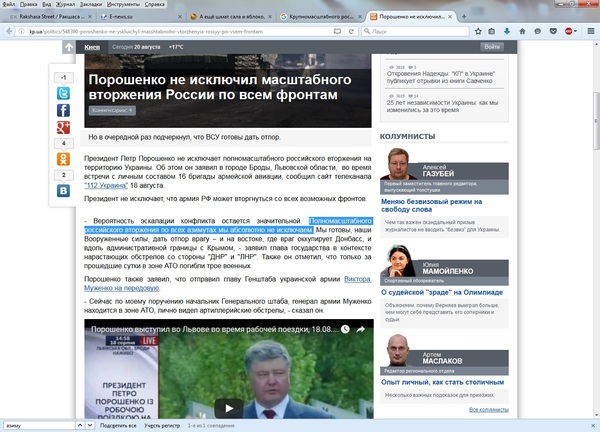Click the browser back arrow button
The image size is (600, 432).
coord(10,32)
